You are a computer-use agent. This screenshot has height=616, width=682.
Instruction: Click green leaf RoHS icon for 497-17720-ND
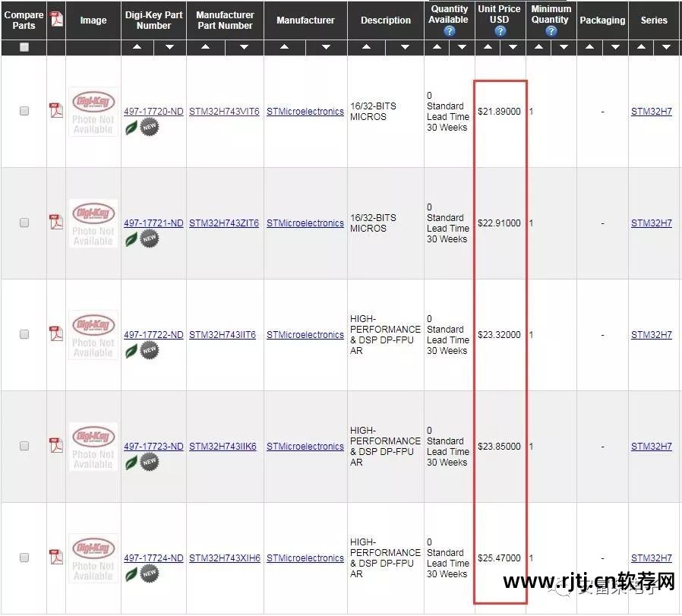131,128
